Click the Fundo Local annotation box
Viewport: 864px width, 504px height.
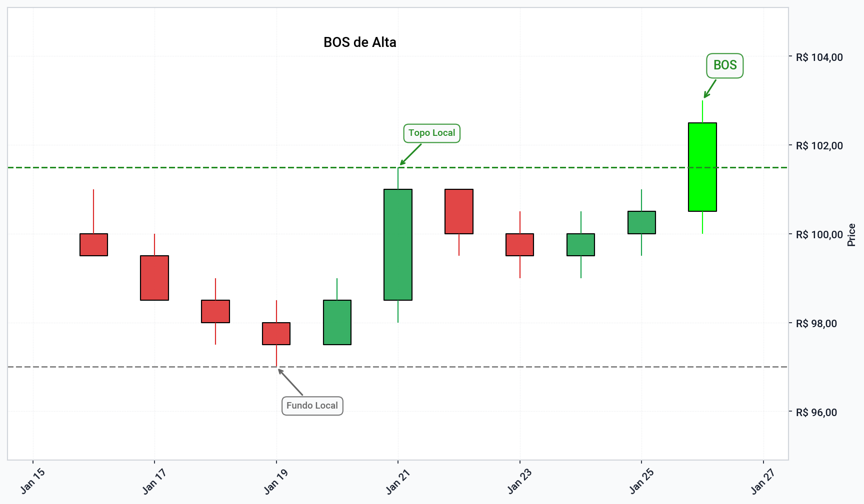tap(312, 406)
